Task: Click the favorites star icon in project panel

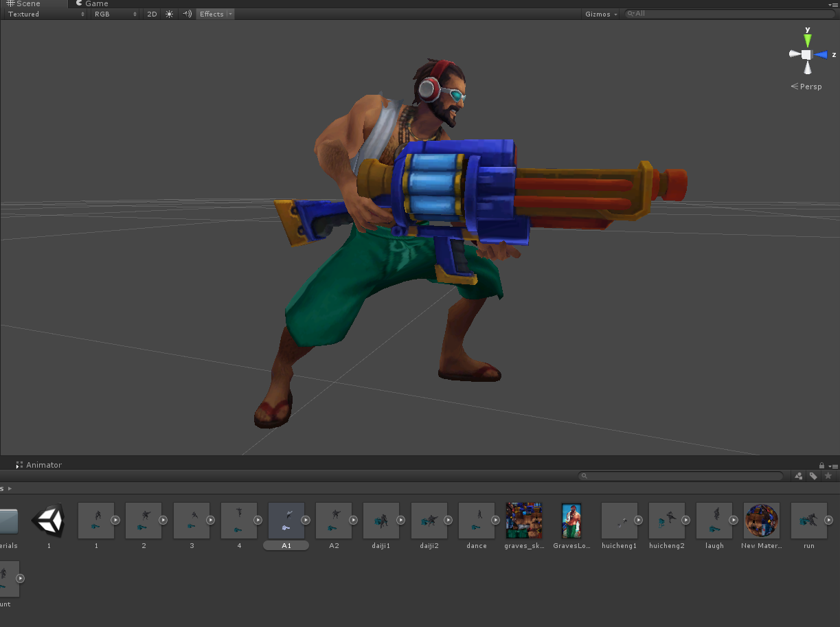Action: click(828, 476)
